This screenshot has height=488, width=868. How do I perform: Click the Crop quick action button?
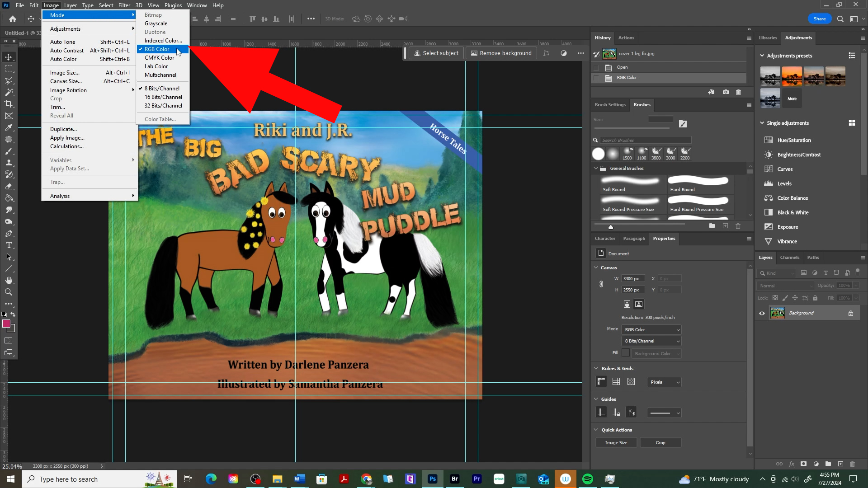[x=660, y=443]
